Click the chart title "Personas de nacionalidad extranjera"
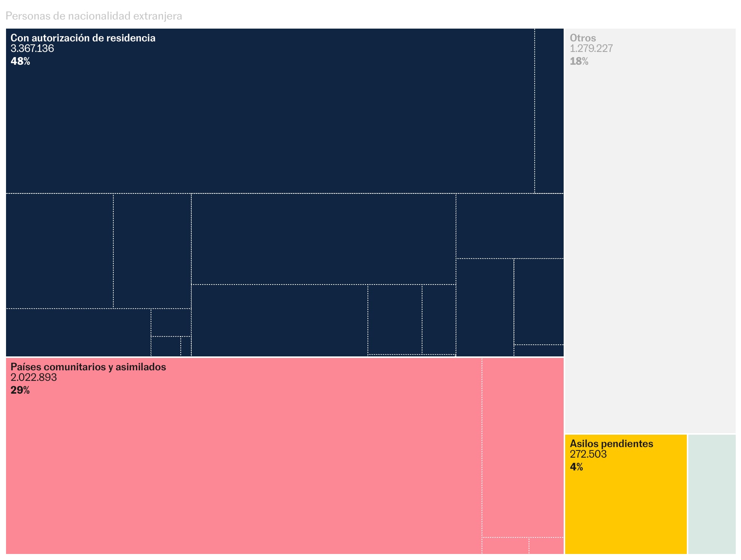The width and height of the screenshot is (741, 560). click(94, 16)
